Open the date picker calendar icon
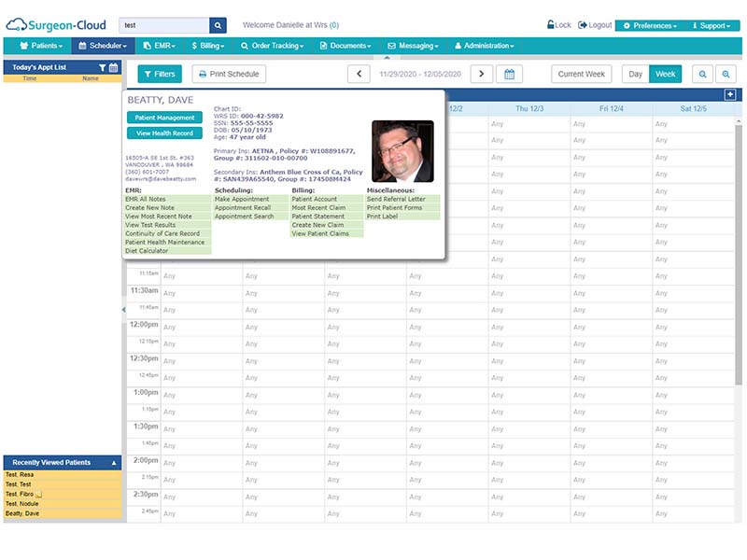 pyautogui.click(x=509, y=74)
